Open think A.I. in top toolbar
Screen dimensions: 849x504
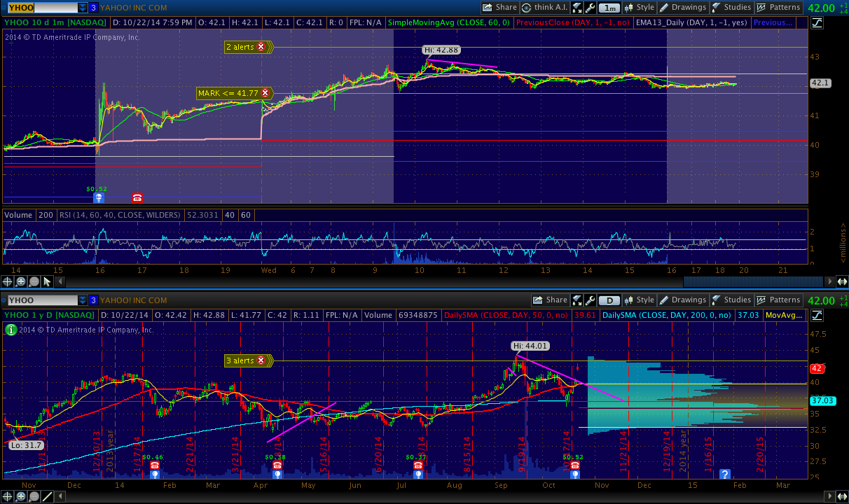click(544, 8)
